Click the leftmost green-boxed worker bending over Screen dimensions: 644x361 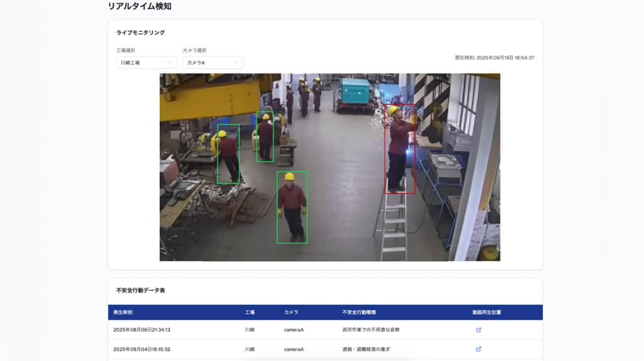[x=228, y=154]
